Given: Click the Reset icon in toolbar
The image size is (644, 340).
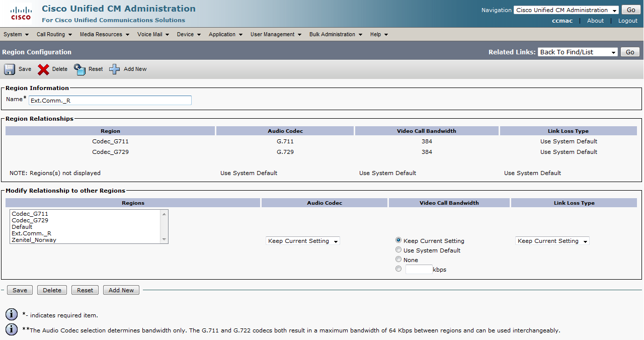Looking at the screenshot, I should pos(79,69).
